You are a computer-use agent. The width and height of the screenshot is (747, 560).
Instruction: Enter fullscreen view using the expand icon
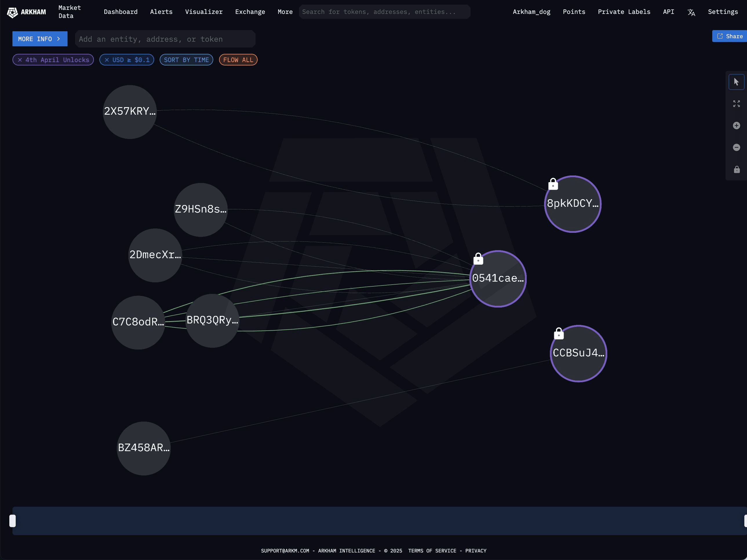[x=736, y=104]
